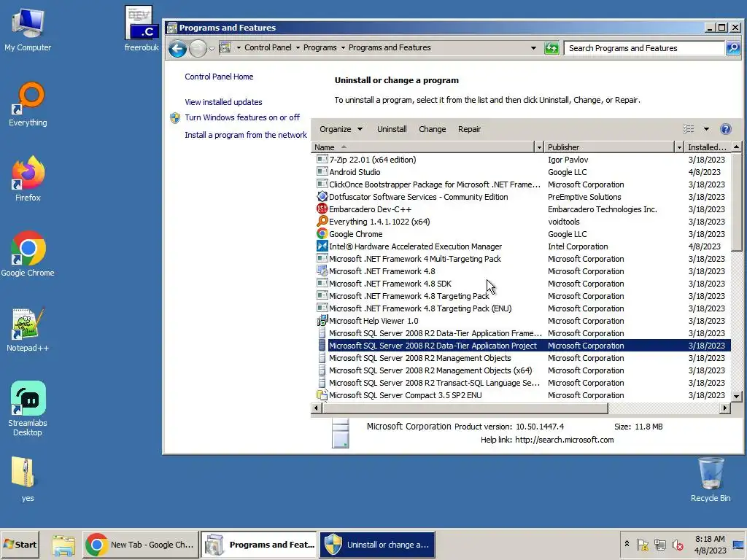Open the Streamlabs Desktop shortcut
This screenshot has width=747, height=560.
point(28,408)
